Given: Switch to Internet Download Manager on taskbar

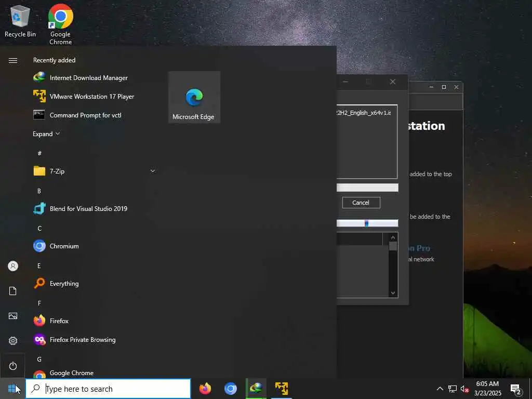Looking at the screenshot, I should [x=256, y=389].
